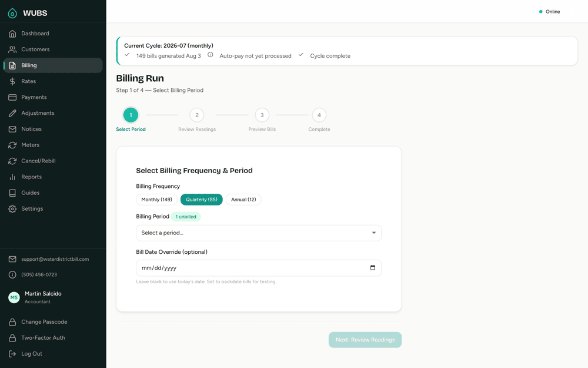Click the green Online status dot

tap(541, 12)
